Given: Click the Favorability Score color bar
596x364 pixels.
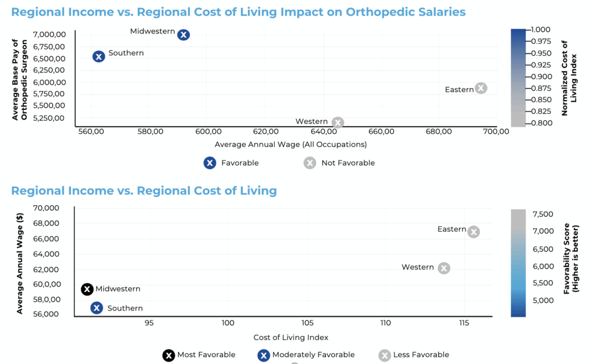Looking at the screenshot, I should tap(518, 263).
